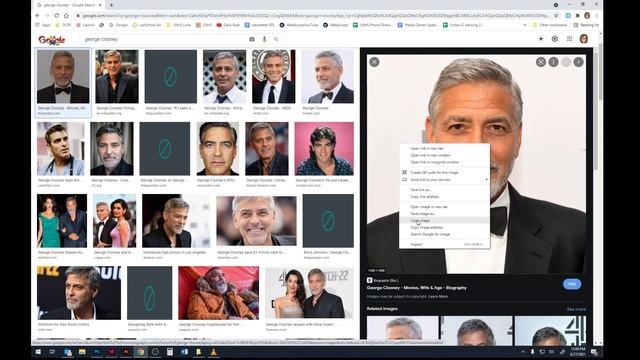Expand the bookmarks bar overflow chevron
Image resolution: width=640 pixels, height=360 pixels.
click(x=524, y=25)
